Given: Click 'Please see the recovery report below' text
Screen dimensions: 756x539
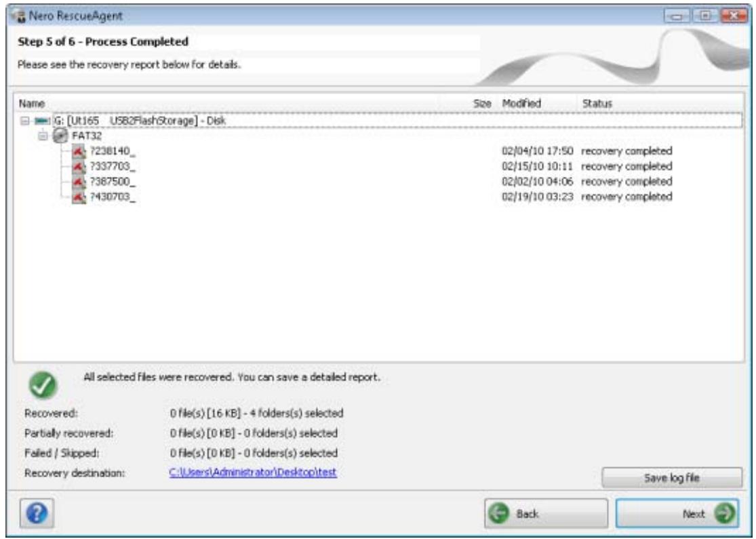Looking at the screenshot, I should pos(130,64).
